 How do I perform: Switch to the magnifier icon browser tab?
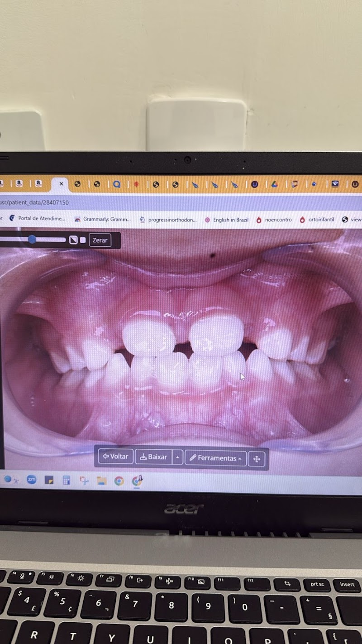(117, 184)
